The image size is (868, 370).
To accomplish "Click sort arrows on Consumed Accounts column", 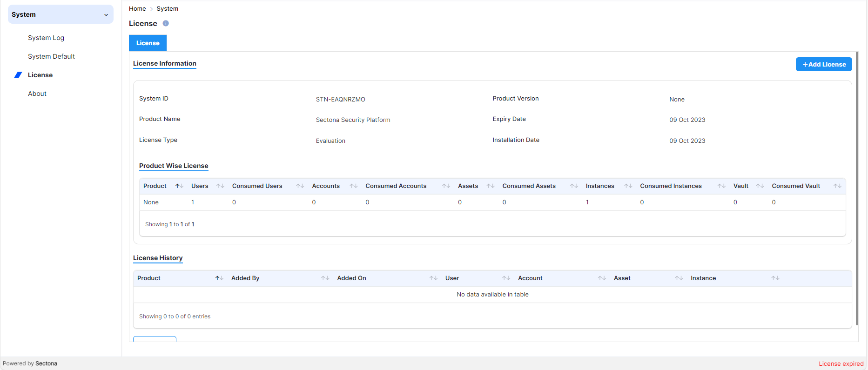I will coord(446,186).
